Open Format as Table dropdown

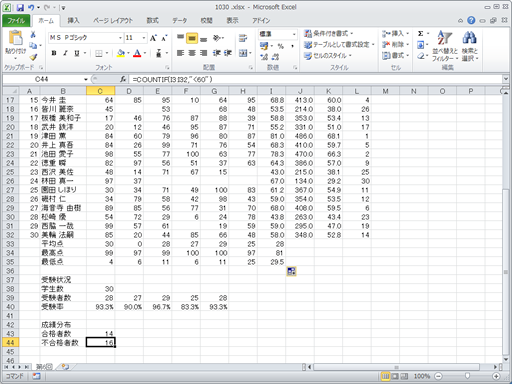pos(339,44)
